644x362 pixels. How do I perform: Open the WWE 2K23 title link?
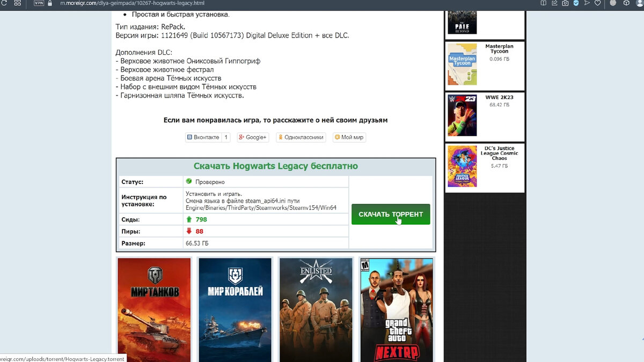[499, 98]
